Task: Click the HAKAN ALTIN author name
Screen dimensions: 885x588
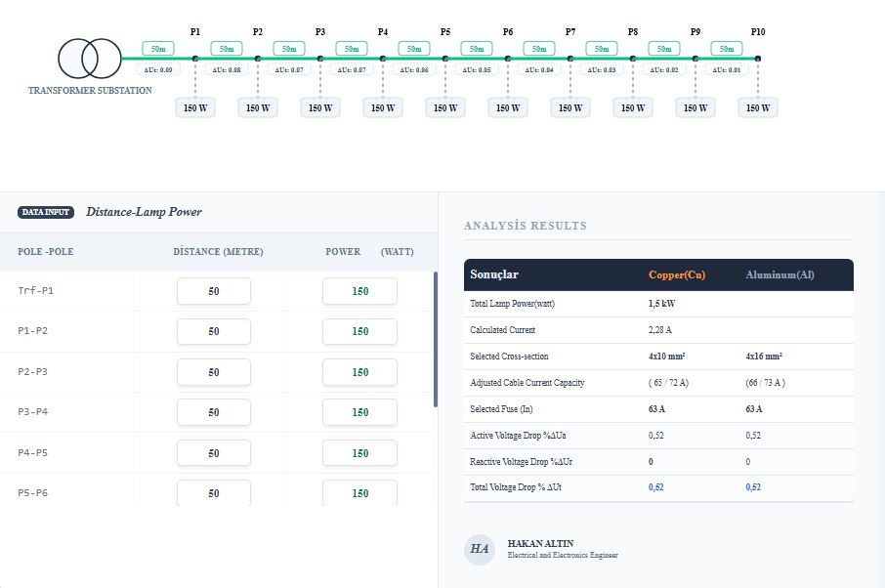Action: [x=540, y=543]
